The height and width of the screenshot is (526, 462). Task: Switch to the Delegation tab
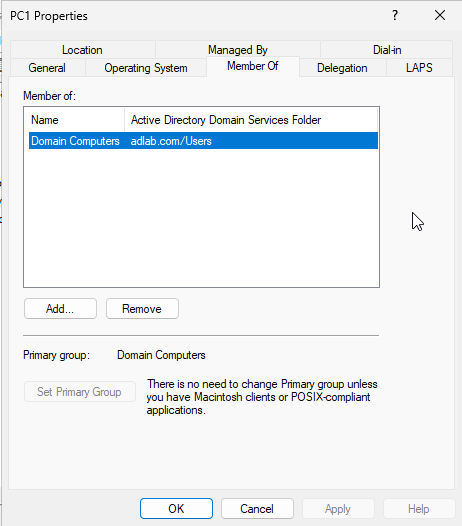tap(342, 68)
